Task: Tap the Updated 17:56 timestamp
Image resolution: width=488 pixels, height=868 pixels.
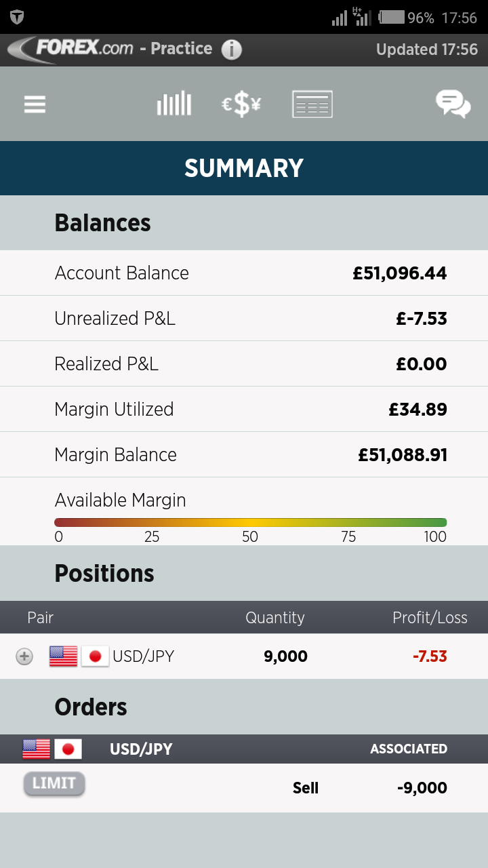Action: pos(426,50)
